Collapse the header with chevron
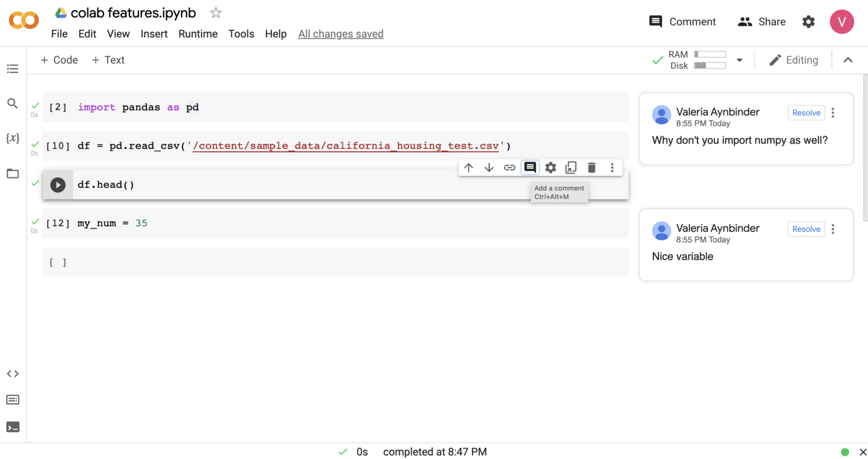 coord(848,60)
